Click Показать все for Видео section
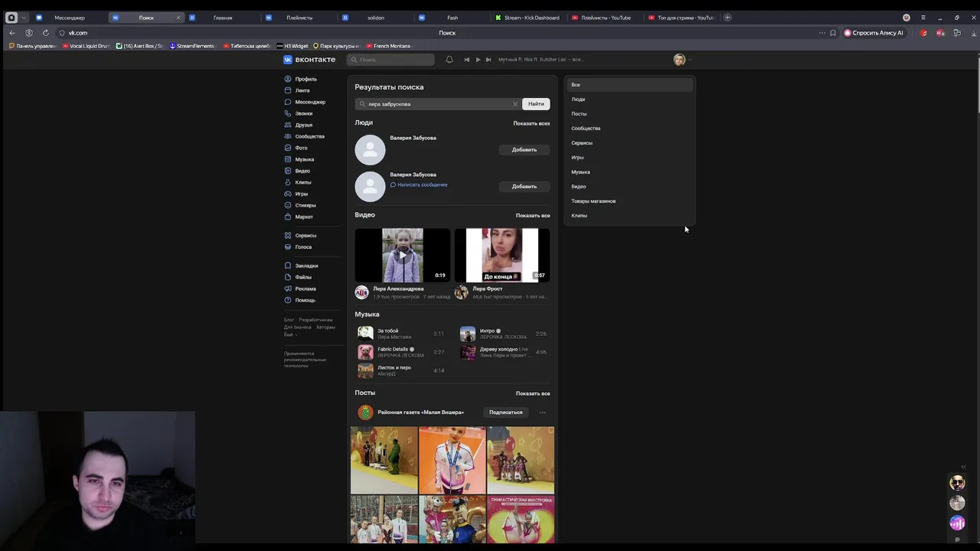The height and width of the screenshot is (551, 980). tap(533, 216)
